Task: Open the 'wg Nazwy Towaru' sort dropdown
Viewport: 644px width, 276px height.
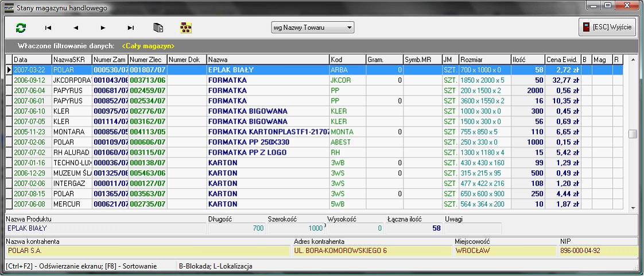Action: pyautogui.click(x=313, y=28)
